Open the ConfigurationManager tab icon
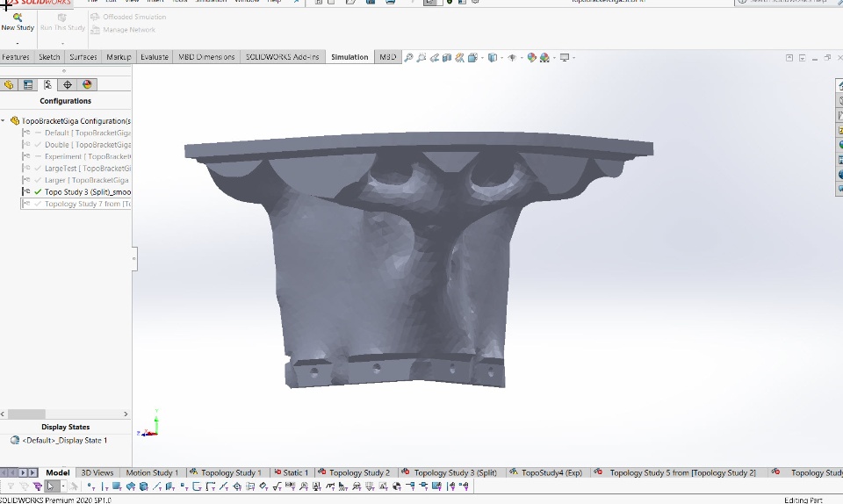Screen dimensions: 843x504 [x=47, y=84]
